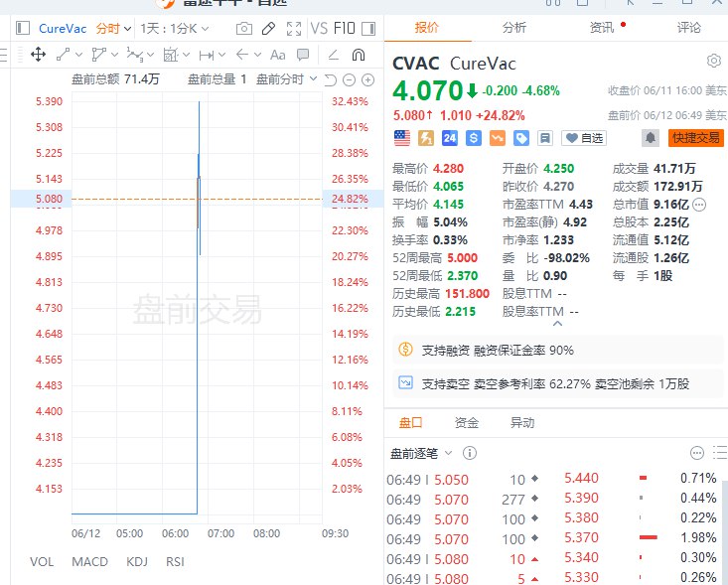The height and width of the screenshot is (585, 728).
Task: Reset chart zoom with undo arrow
Action: click(330, 79)
